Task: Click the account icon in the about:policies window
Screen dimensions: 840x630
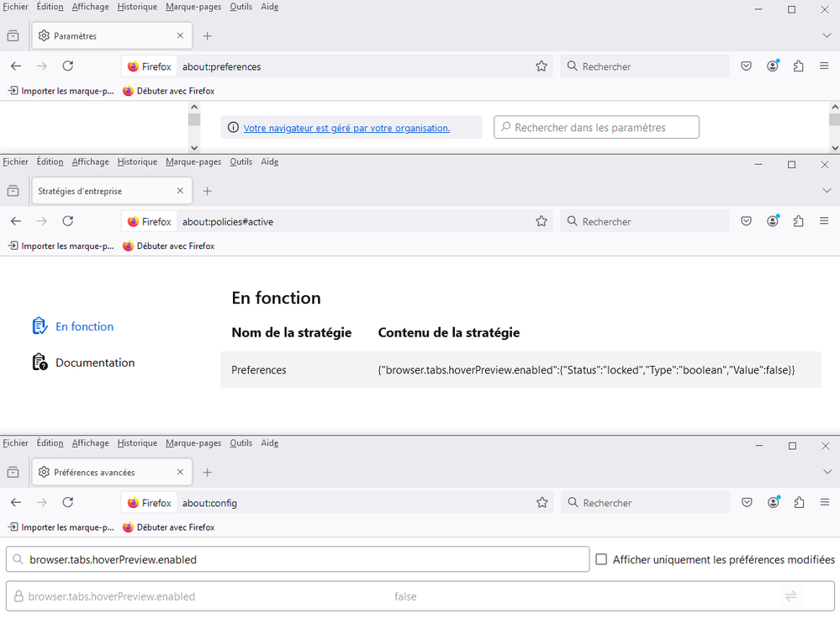Action: [773, 222]
